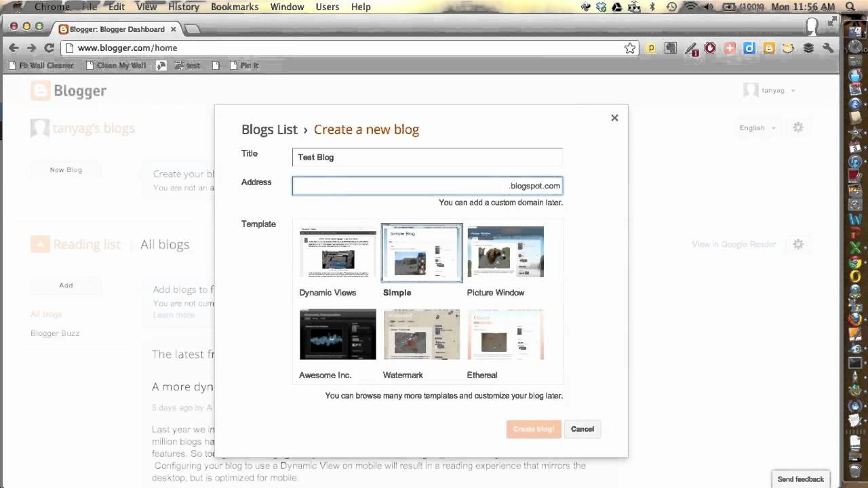Open the AdBlock stop-hand extension
The width and height of the screenshot is (868, 488).
[710, 48]
